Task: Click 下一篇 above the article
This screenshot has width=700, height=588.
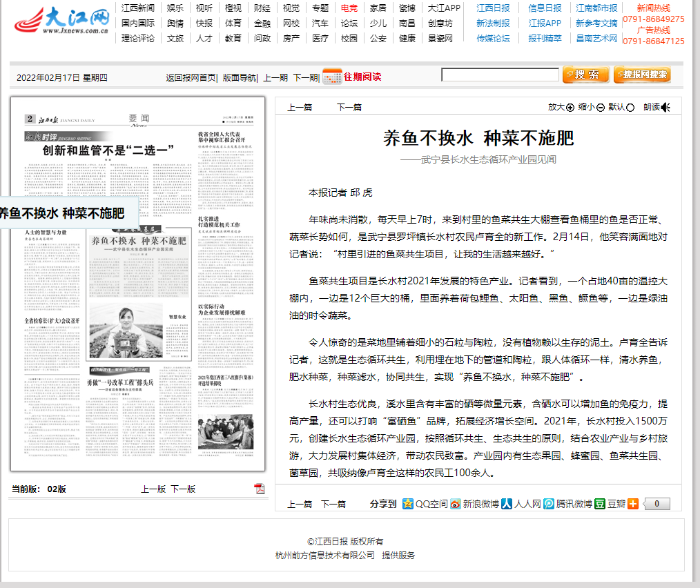Action: (349, 107)
